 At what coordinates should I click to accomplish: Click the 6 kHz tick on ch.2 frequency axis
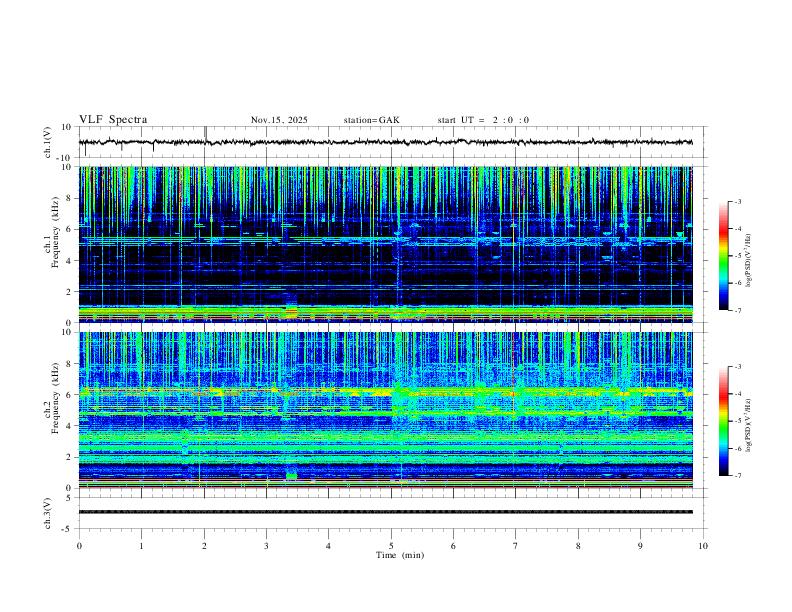pos(70,395)
